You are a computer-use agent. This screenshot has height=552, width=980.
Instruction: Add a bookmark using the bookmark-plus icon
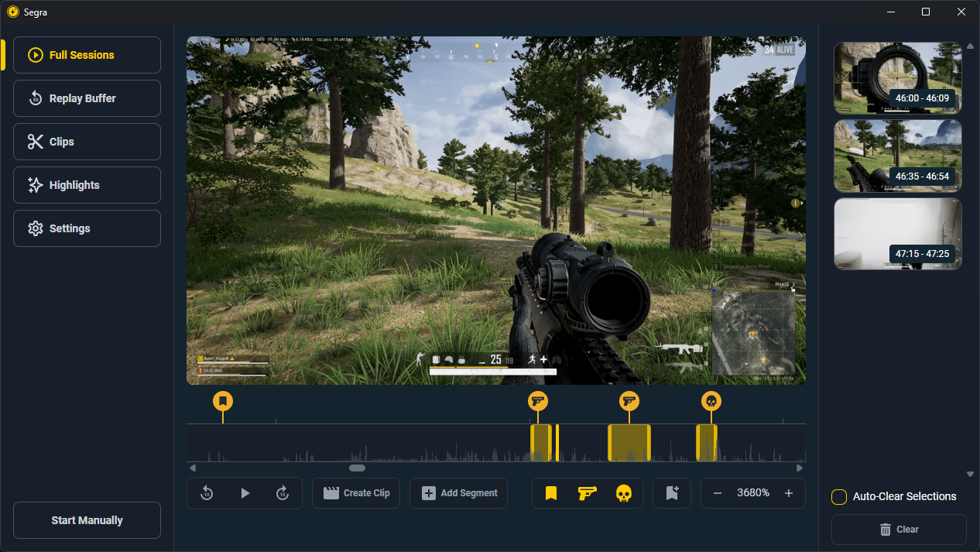click(671, 492)
